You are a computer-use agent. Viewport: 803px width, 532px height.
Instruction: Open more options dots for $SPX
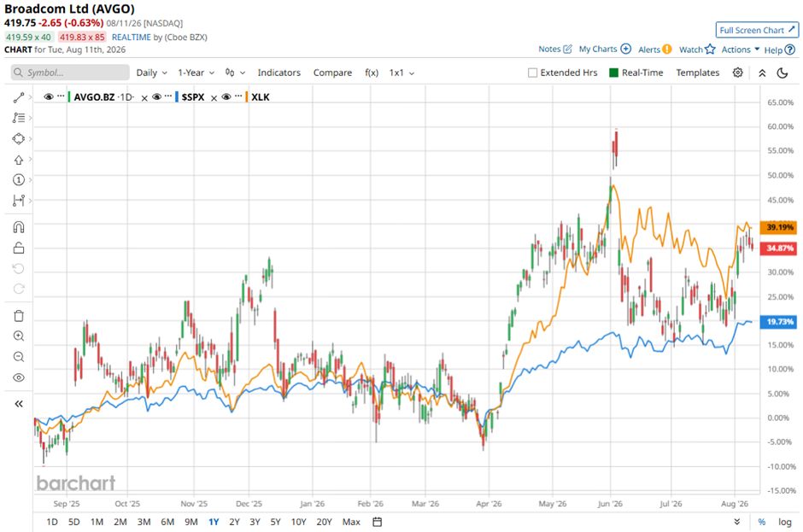pyautogui.click(x=168, y=96)
